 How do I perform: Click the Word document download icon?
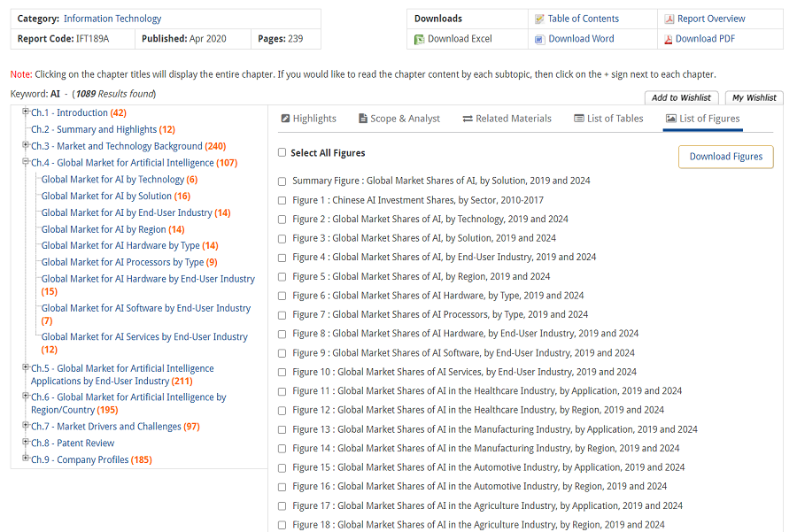[x=540, y=39]
